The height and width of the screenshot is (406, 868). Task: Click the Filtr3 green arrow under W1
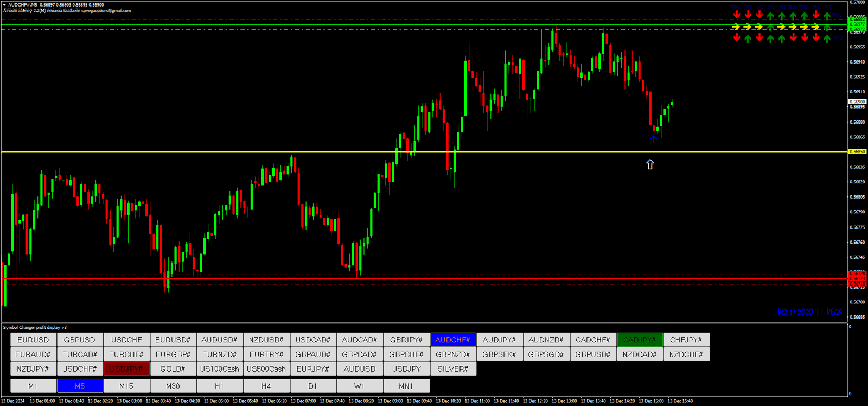point(748,39)
